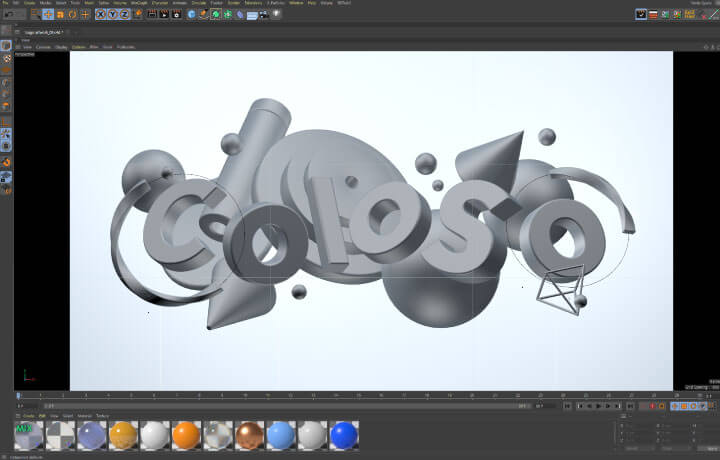This screenshot has width=720, height=460.
Task: Open the light object palette
Action: (276, 14)
